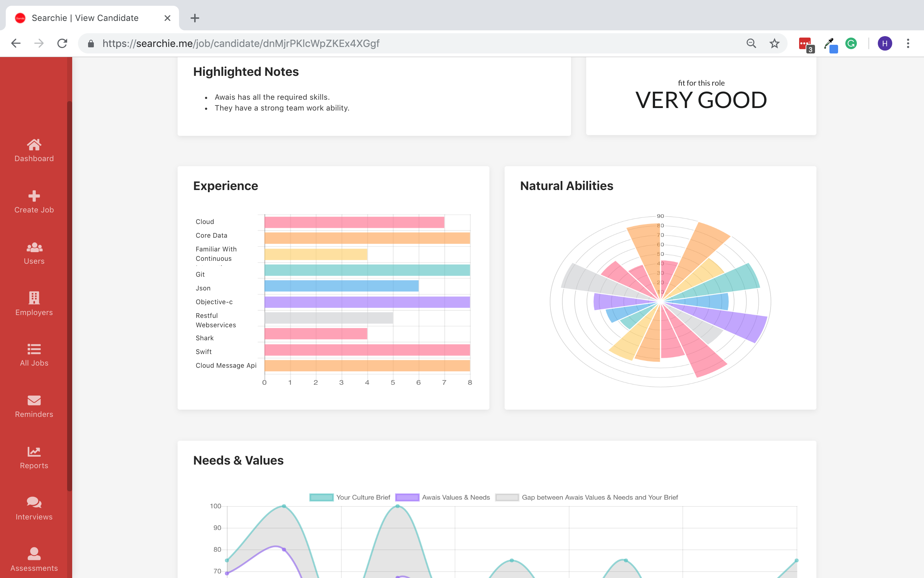Click the pink Shark experience bar
Image resolution: width=924 pixels, height=578 pixels.
[x=316, y=334]
